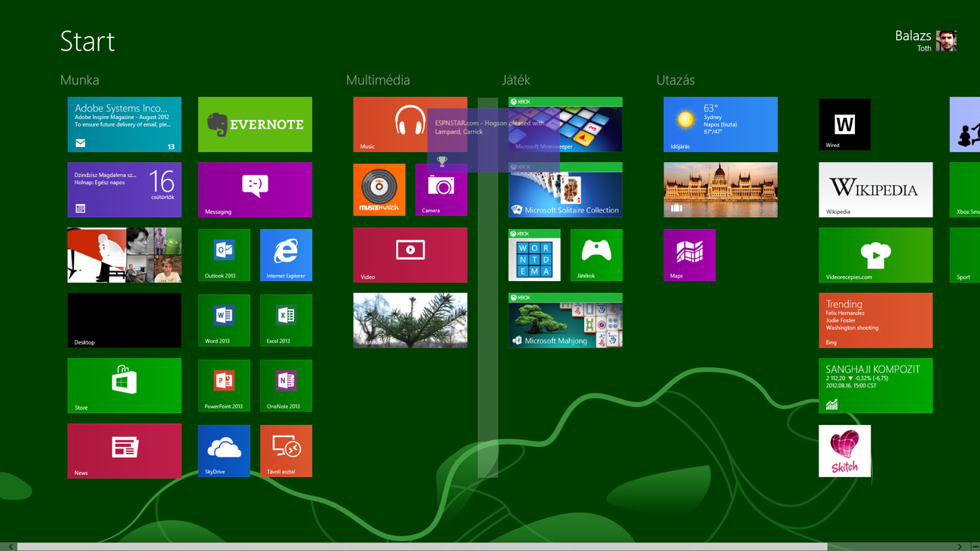Open the Maps tile
980x551 pixels.
[689, 255]
